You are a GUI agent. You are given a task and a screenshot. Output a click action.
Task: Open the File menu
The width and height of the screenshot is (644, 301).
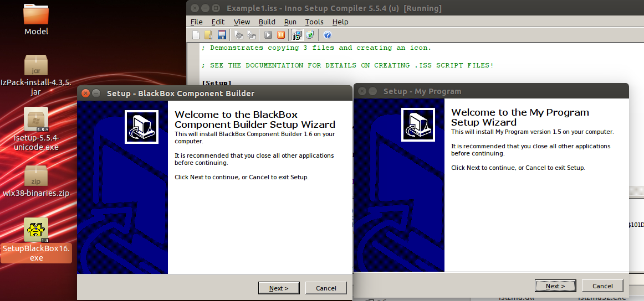click(x=196, y=22)
